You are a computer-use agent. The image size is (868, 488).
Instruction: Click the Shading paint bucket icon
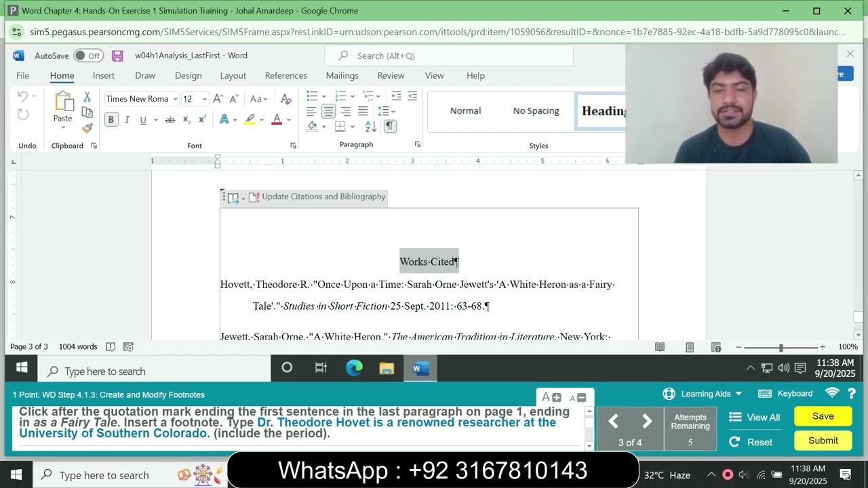[312, 126]
